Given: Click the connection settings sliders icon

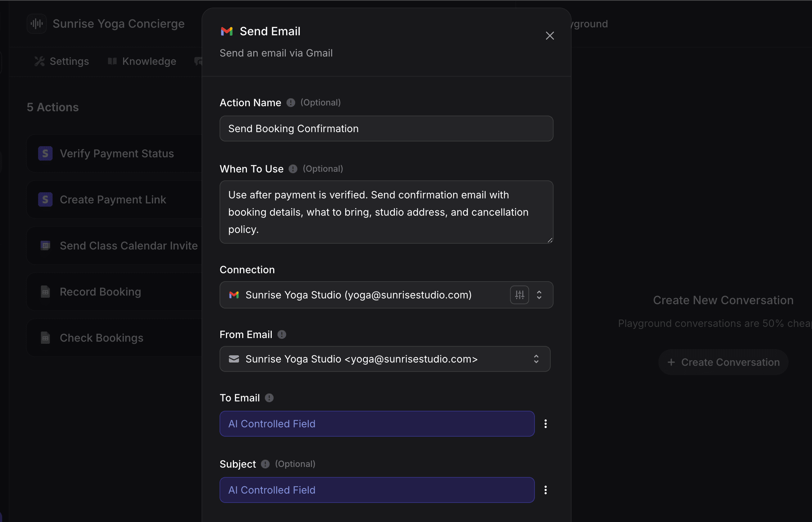Looking at the screenshot, I should 519,295.
